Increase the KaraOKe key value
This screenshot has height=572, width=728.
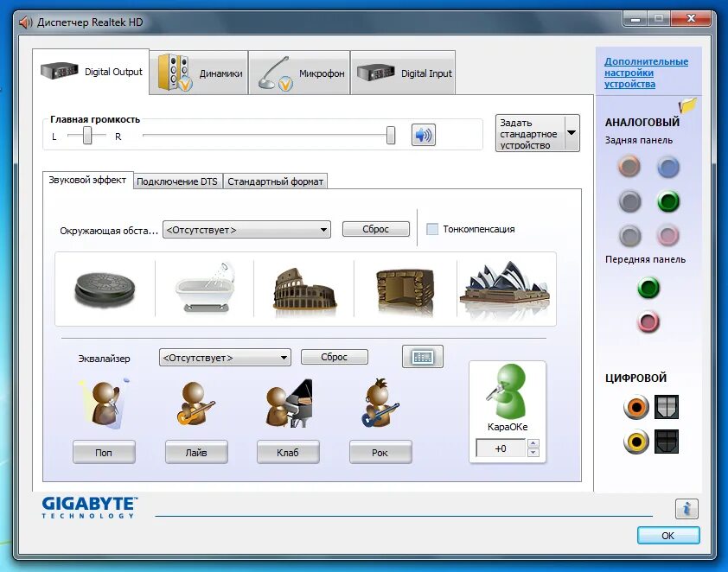(x=533, y=443)
